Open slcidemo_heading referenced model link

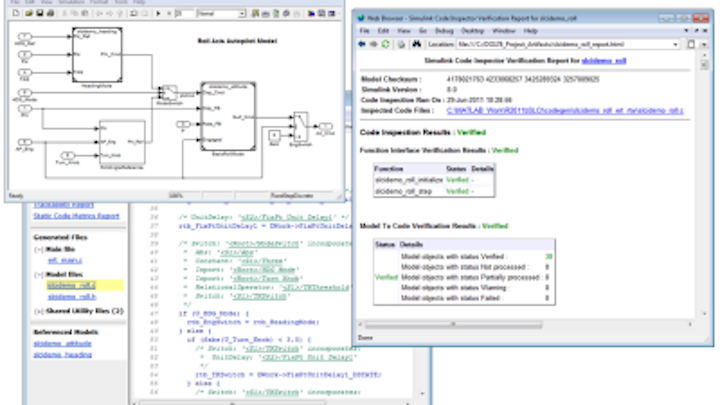coord(62,355)
